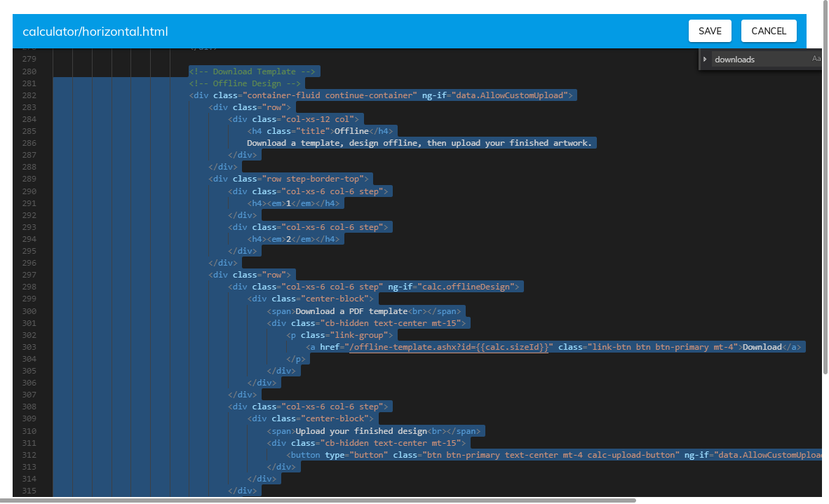Screen dimensions: 829x504
Task: Select line number 282 in the gutter
Action: [x=29, y=95]
